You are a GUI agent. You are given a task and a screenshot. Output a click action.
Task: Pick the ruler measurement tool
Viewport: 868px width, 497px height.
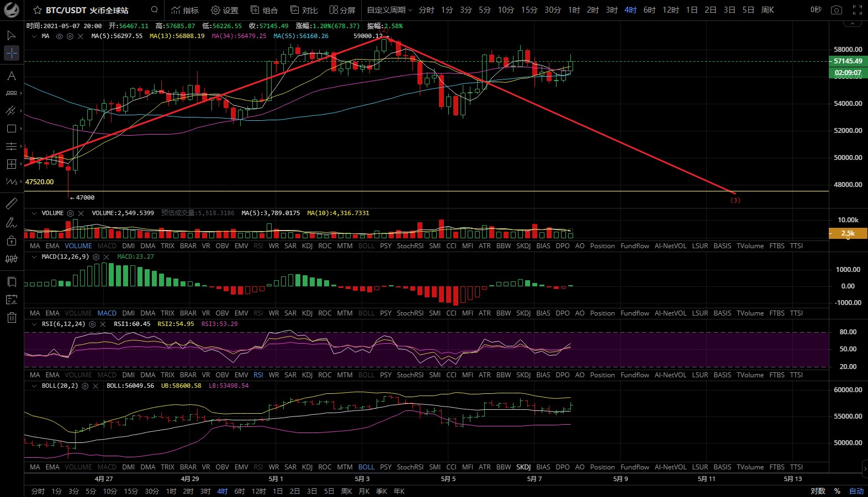[x=11, y=204]
